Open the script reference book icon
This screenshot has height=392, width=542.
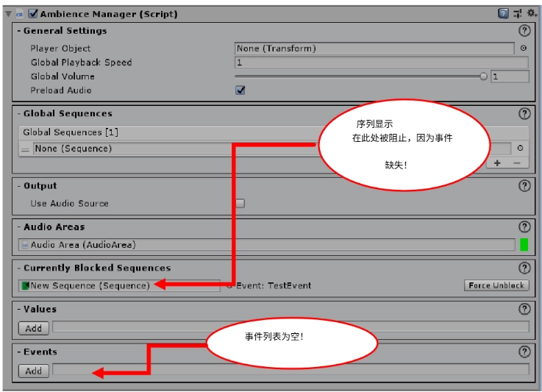(x=503, y=13)
